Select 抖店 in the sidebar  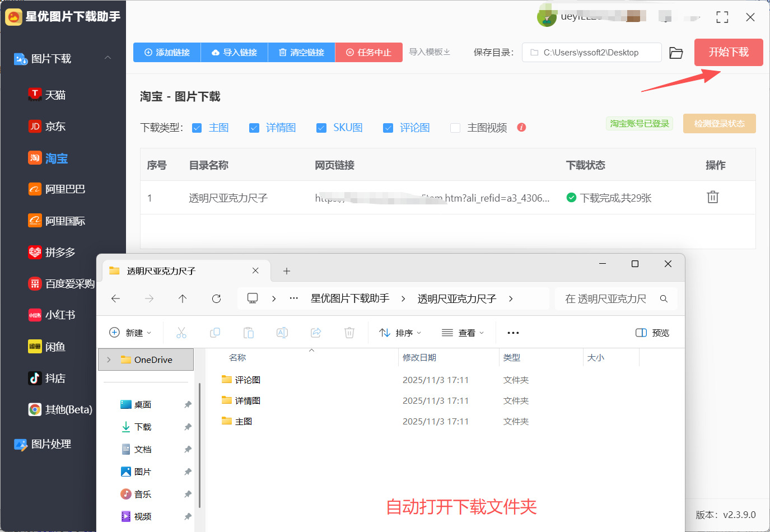[47, 378]
